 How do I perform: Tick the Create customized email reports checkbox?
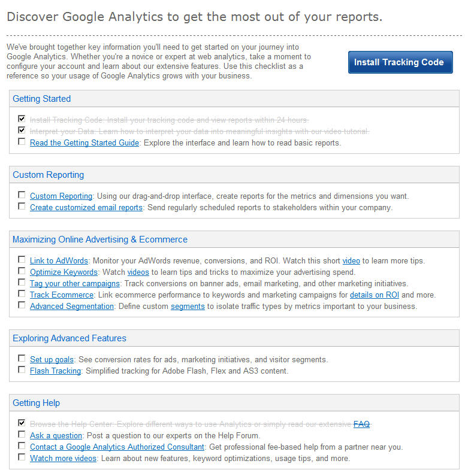[x=22, y=206]
